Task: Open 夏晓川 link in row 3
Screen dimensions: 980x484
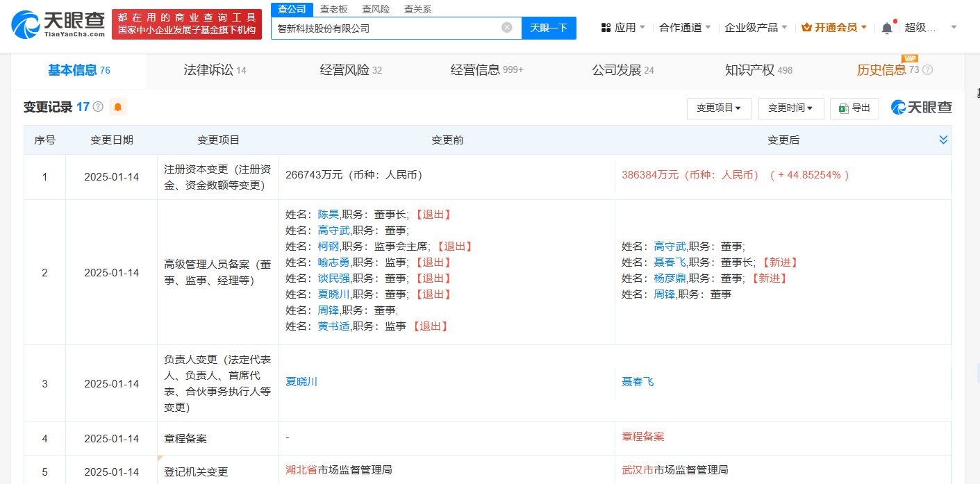Action: [302, 382]
